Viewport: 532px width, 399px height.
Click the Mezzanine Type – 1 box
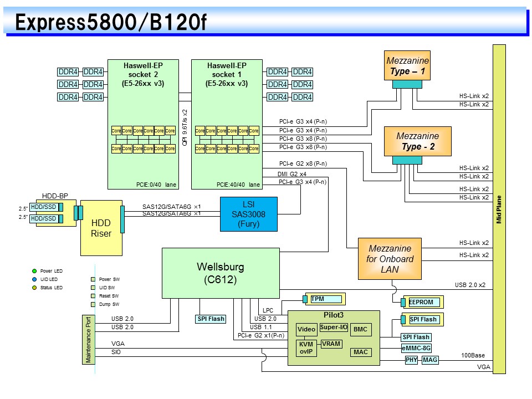[407, 65]
